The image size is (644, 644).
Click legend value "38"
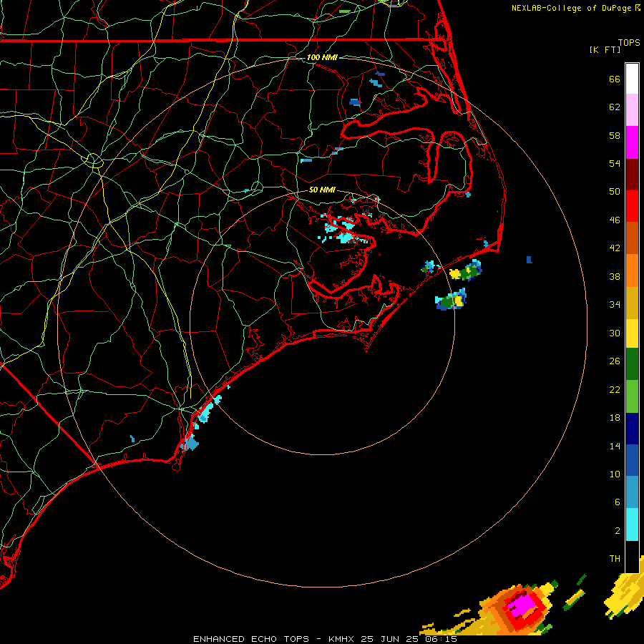click(615, 276)
